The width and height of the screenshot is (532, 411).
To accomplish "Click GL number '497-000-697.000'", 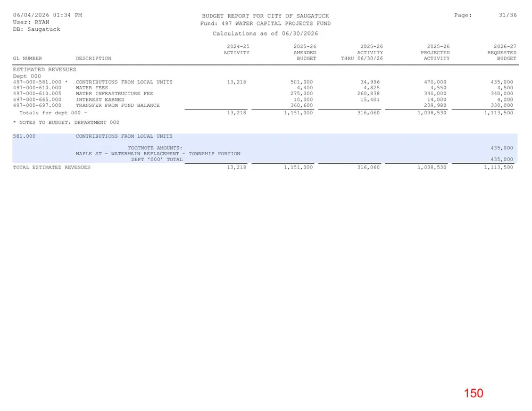I will tap(37, 105).
